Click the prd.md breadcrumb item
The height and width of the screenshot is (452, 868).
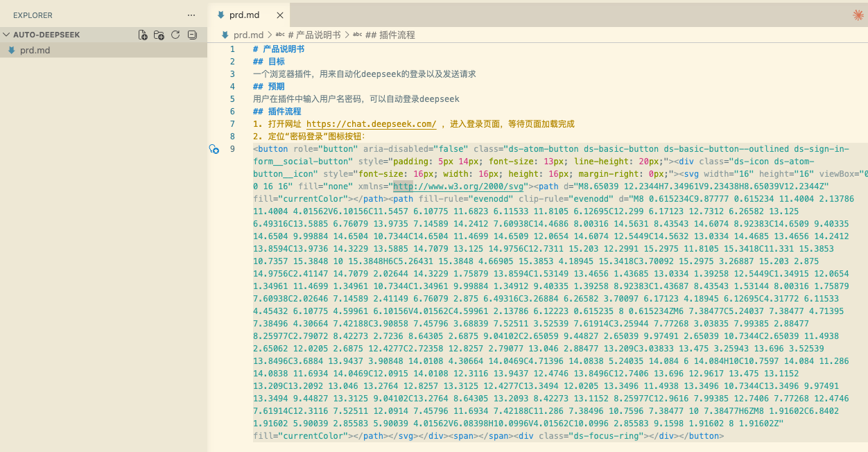[248, 35]
